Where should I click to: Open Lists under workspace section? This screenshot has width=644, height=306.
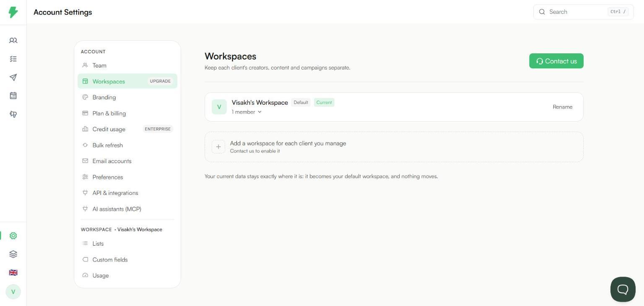coord(127,244)
